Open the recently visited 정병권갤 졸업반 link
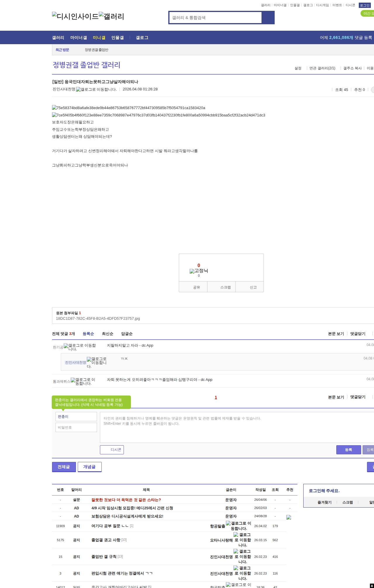 point(97,50)
